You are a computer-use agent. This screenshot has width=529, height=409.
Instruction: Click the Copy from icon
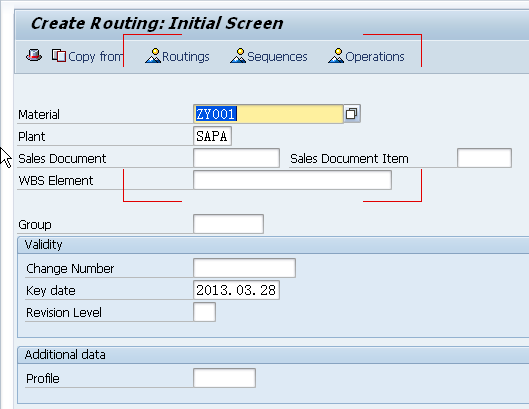coord(59,56)
